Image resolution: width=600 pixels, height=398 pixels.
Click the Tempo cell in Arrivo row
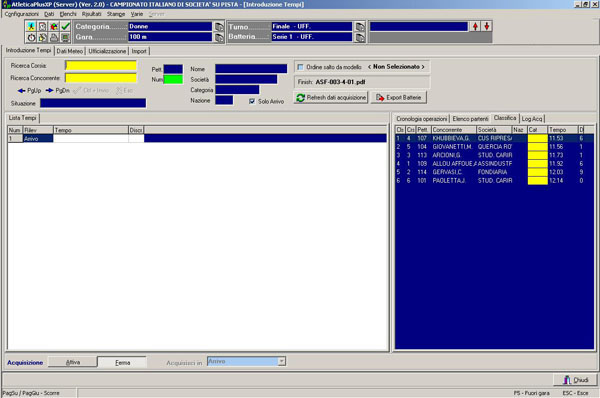click(91, 139)
